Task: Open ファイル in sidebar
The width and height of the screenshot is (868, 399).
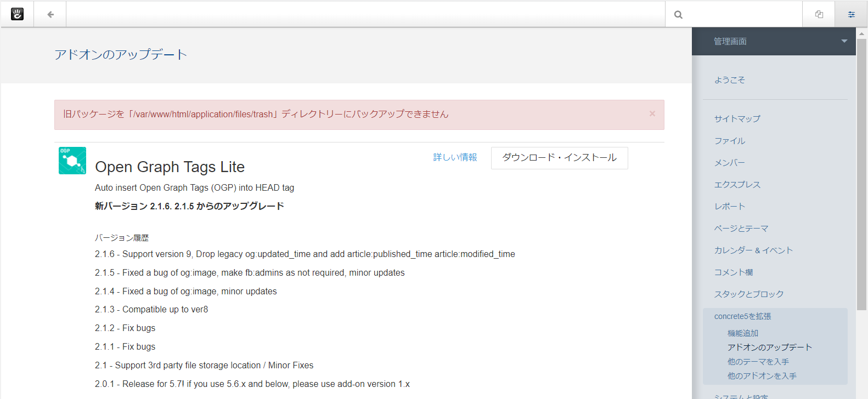Action: coord(729,141)
